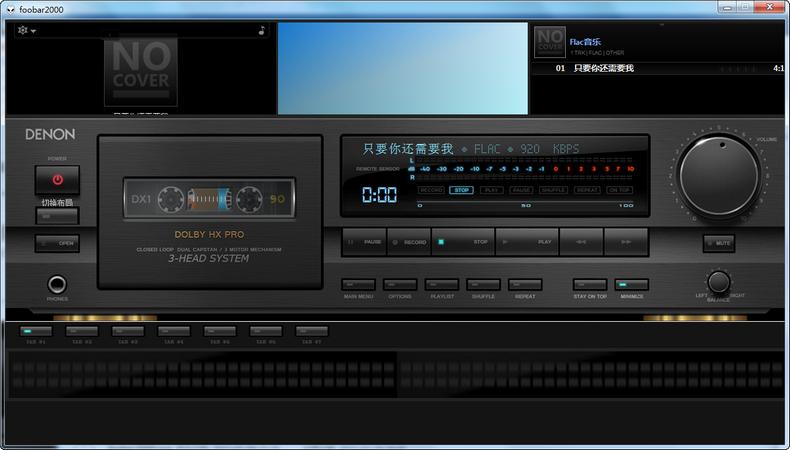The height and width of the screenshot is (450, 790).
Task: Start playback with the PLAY button
Action: [527, 242]
